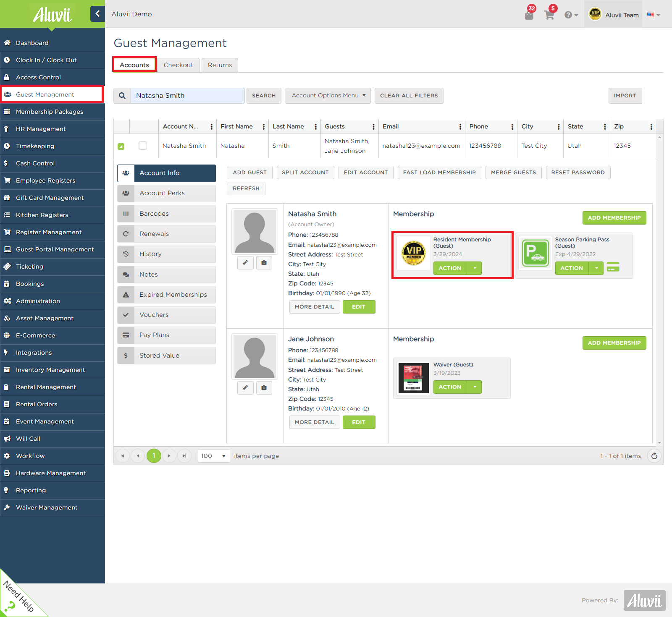Change the items per page dropdown
This screenshot has height=617, width=672.
click(214, 456)
